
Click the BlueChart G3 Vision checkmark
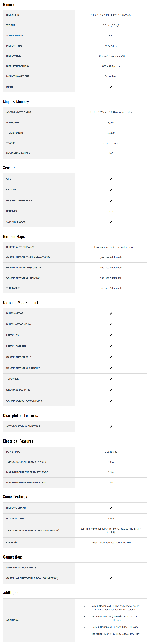111,324
